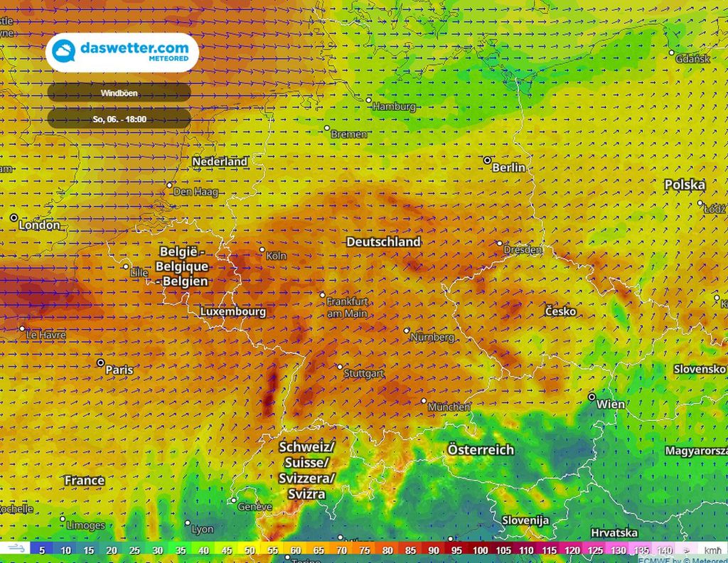Click the 100 km/h dark red legend swatch
The width and height of the screenshot is (728, 563).
(480, 549)
